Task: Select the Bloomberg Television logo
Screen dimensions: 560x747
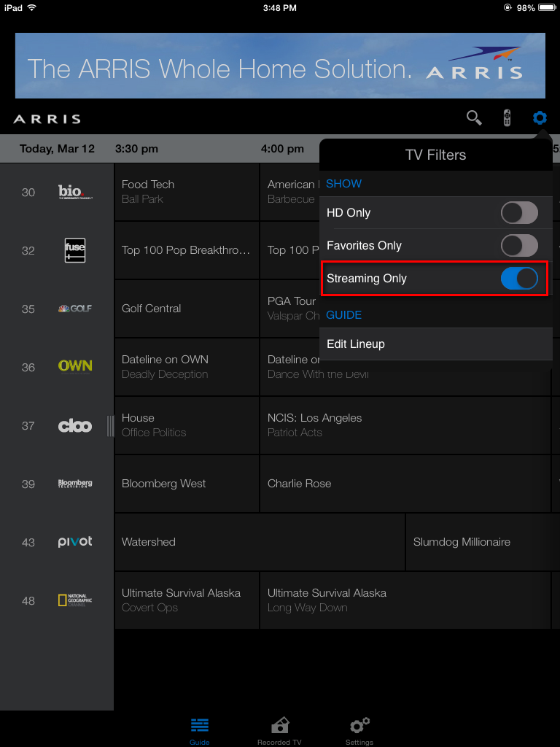Action: click(75, 484)
